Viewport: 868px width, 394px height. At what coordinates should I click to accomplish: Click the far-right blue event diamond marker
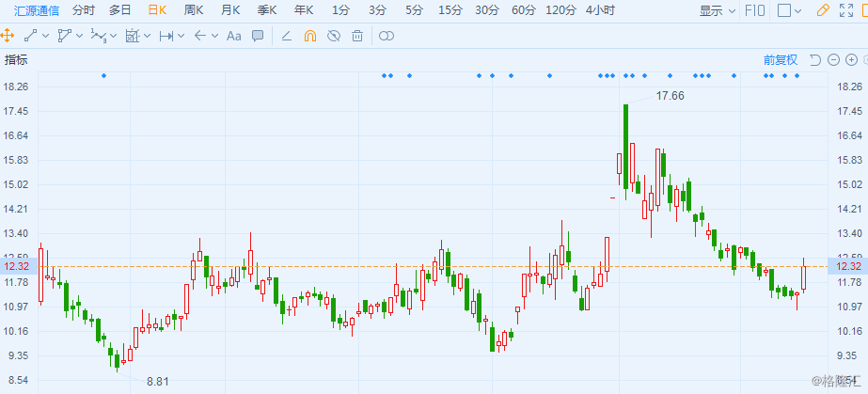(797, 76)
